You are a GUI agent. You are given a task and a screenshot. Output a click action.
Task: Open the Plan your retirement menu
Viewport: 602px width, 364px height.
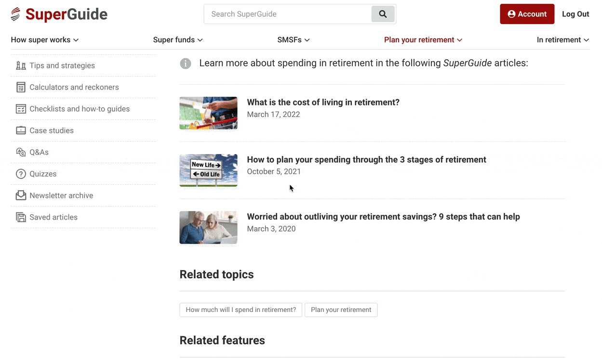tap(423, 40)
